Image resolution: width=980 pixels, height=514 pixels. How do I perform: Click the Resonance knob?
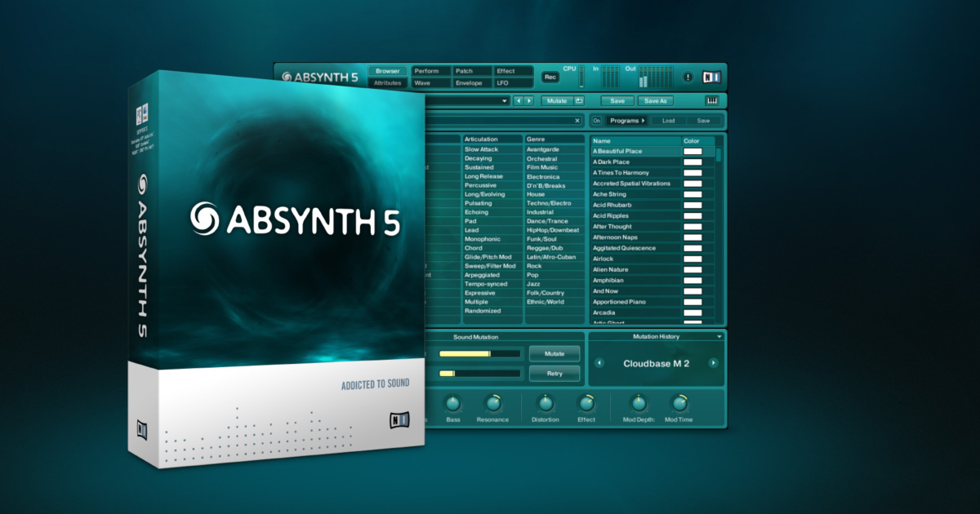[492, 403]
